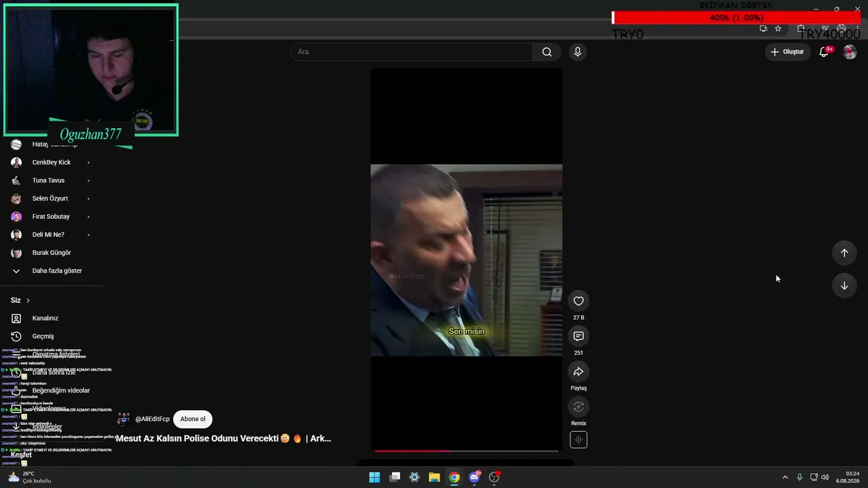
Task: Open the Chrome extensions puzzle icon
Action: click(x=801, y=28)
